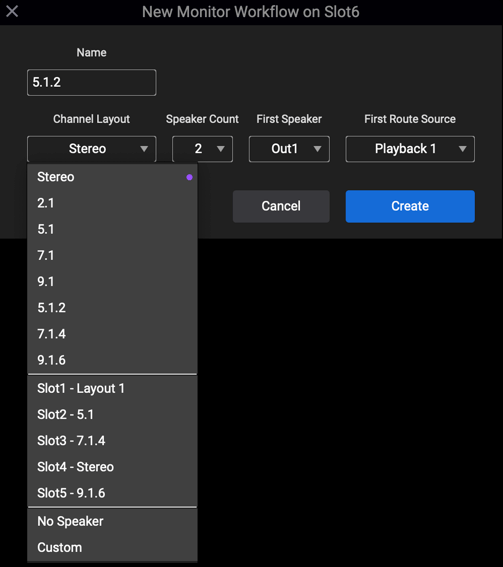Open First Route Source Playback 1 dropdown
The width and height of the screenshot is (503, 567).
pyautogui.click(x=410, y=149)
